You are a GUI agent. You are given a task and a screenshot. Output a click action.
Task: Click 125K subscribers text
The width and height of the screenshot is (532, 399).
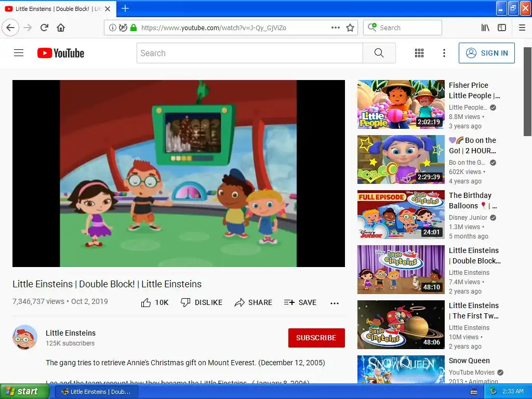coord(70,343)
